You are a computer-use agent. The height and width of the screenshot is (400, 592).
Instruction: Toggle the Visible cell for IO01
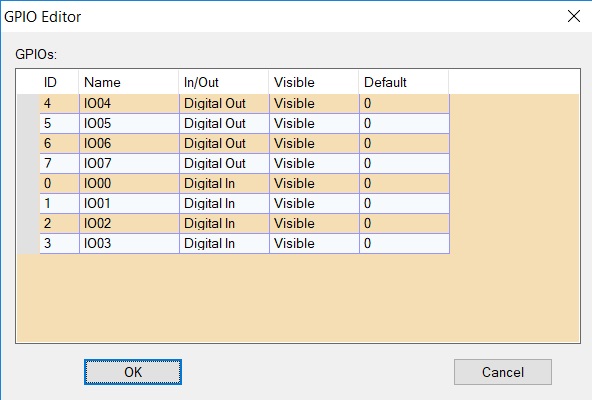click(314, 203)
